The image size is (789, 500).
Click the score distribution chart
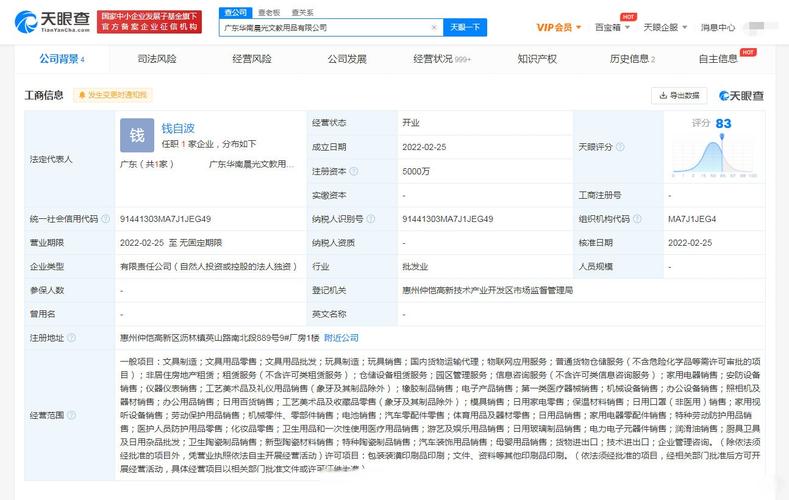pyautogui.click(x=714, y=158)
